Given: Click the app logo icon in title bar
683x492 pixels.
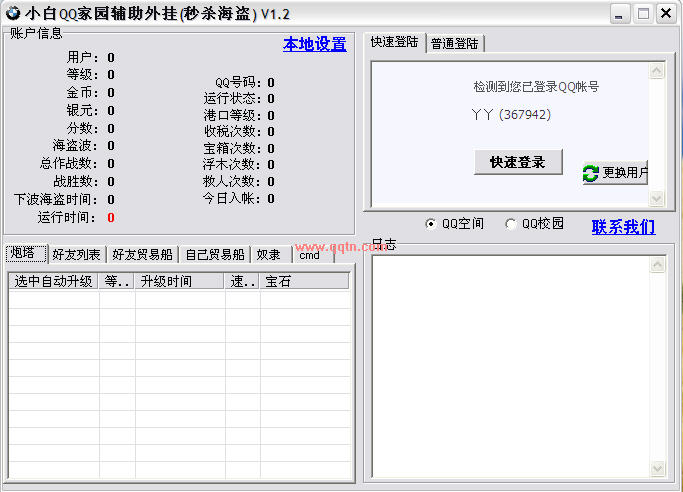Looking at the screenshot, I should (x=13, y=13).
